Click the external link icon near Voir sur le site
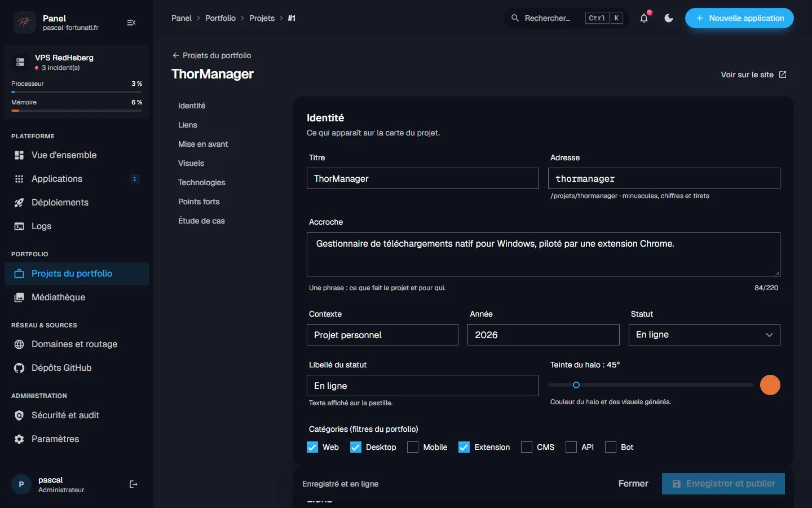This screenshot has width=812, height=508. 783,75
